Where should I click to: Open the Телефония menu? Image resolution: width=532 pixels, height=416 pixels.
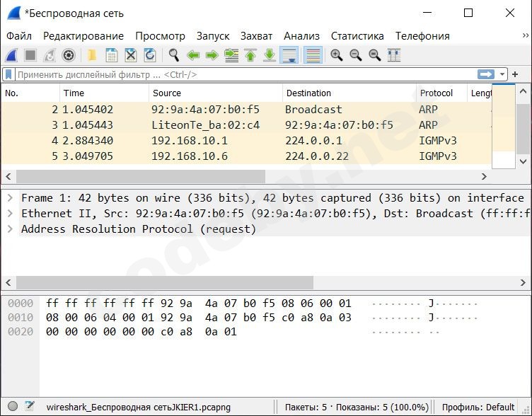coord(422,36)
